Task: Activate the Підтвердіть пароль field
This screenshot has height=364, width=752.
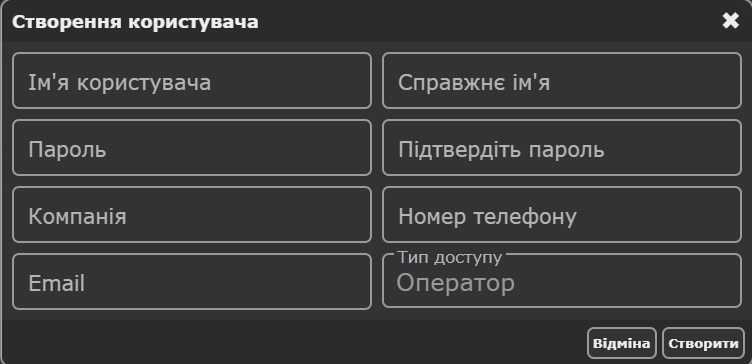Action: tap(562, 148)
